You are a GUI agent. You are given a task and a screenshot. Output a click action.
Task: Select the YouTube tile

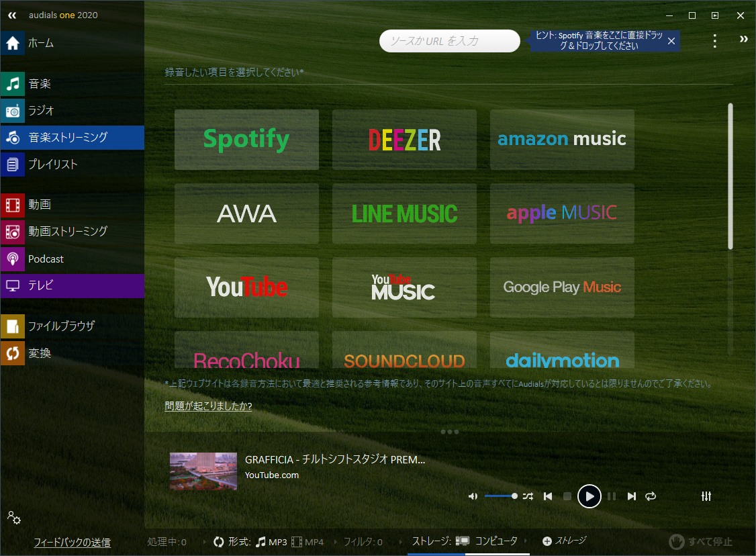(x=246, y=287)
